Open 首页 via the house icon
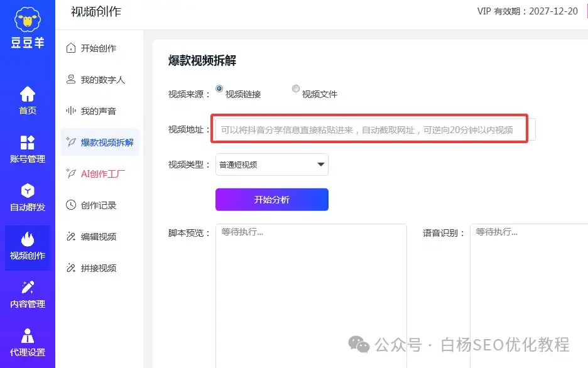Viewport: 588px width, 368px height. (x=28, y=94)
